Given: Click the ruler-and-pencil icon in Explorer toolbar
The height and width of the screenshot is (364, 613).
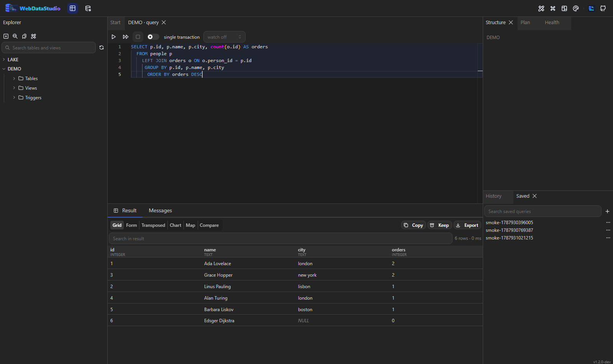Looking at the screenshot, I should click(x=33, y=36).
